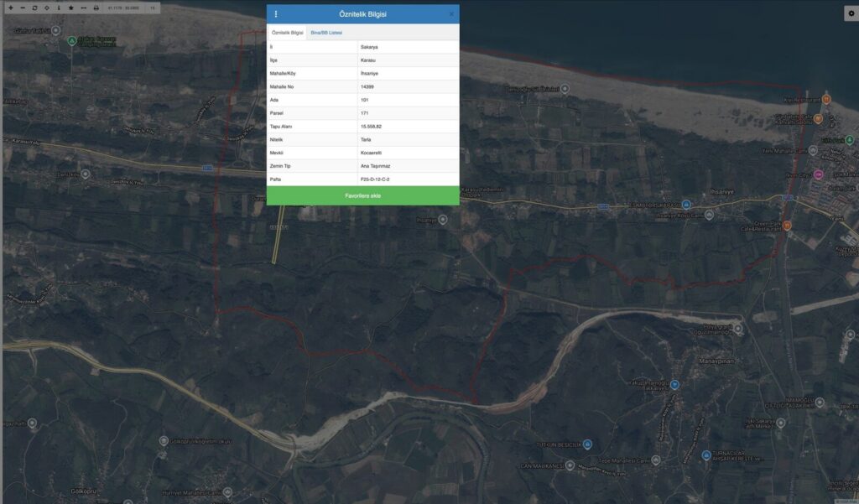
Task: Click the Tepe Mahallesi Camii marker
Action: (x=656, y=460)
